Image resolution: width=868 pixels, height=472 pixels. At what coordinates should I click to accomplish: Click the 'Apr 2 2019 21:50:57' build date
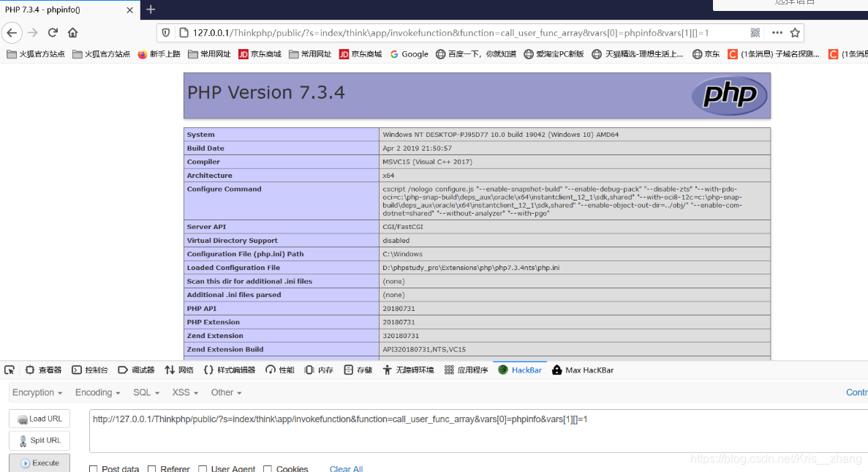click(x=417, y=149)
